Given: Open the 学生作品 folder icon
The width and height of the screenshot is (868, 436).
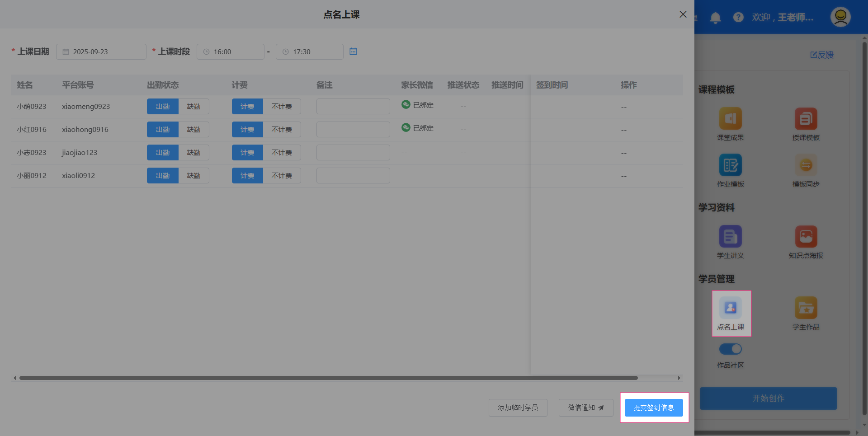Looking at the screenshot, I should (806, 308).
